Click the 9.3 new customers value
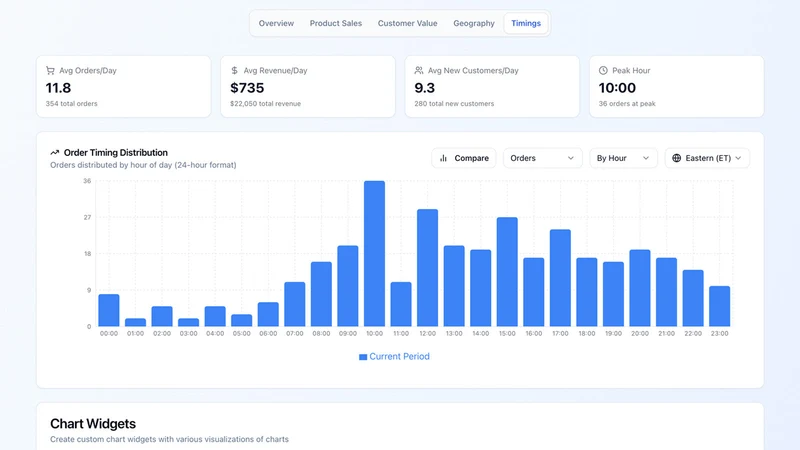The image size is (800, 450). point(424,88)
